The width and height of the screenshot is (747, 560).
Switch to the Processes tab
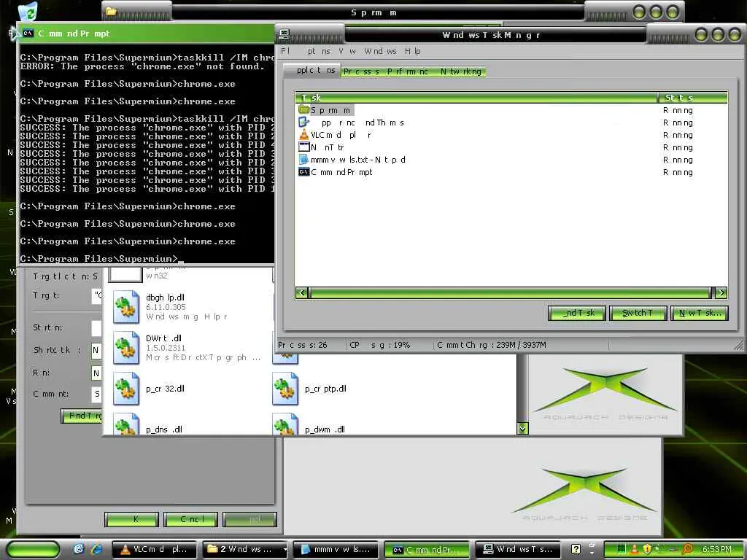tap(361, 71)
